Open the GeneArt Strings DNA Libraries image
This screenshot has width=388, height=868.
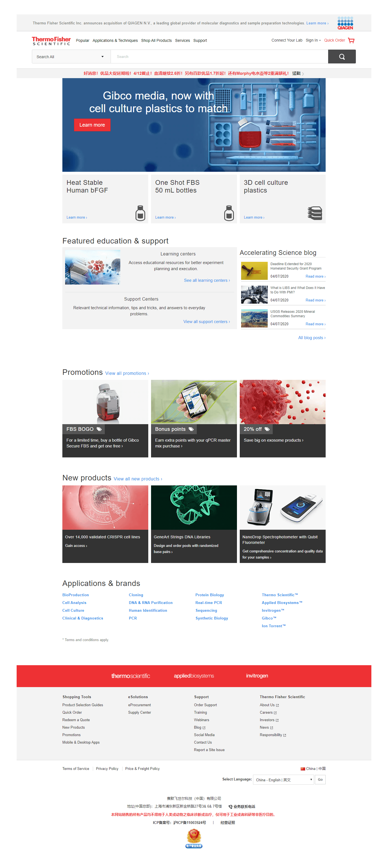click(x=194, y=508)
